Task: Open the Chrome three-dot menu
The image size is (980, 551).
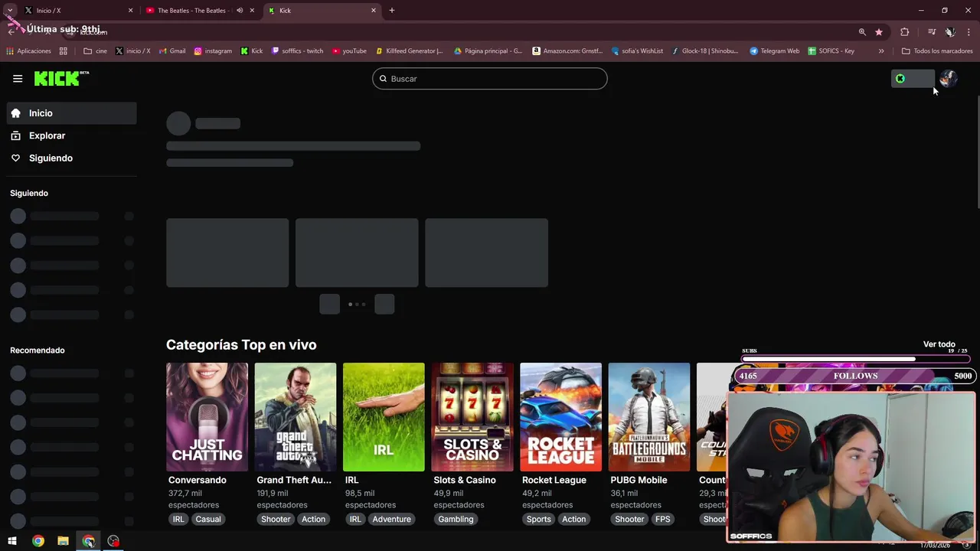Action: (969, 32)
